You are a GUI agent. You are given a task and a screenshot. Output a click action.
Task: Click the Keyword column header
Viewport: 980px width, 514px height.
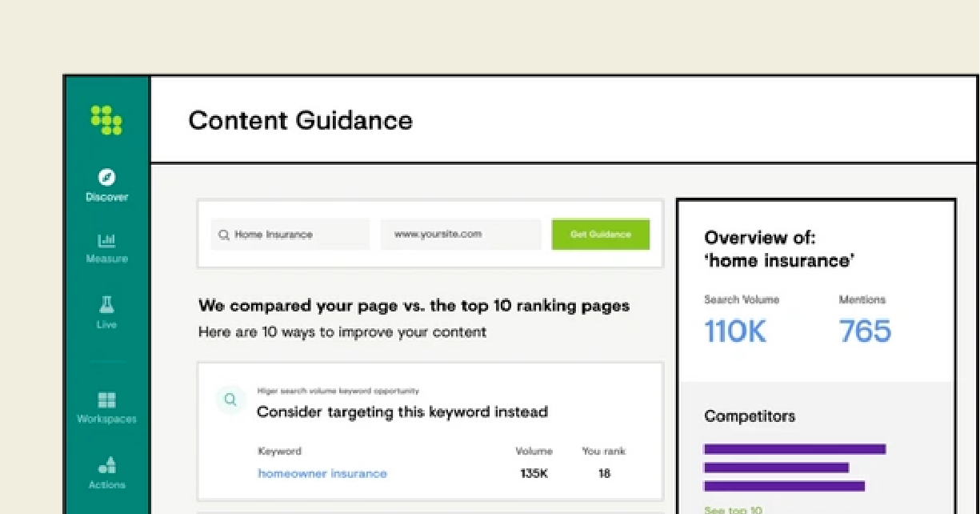click(280, 452)
